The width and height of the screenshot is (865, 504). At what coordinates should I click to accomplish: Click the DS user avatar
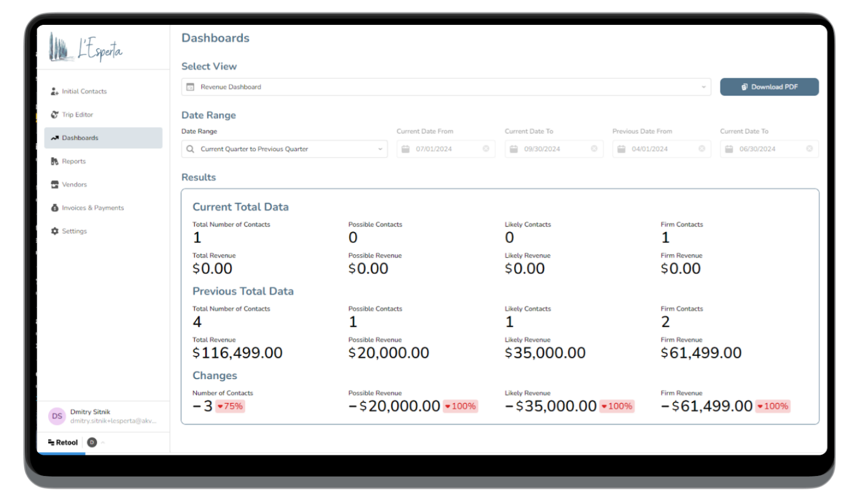coord(57,416)
